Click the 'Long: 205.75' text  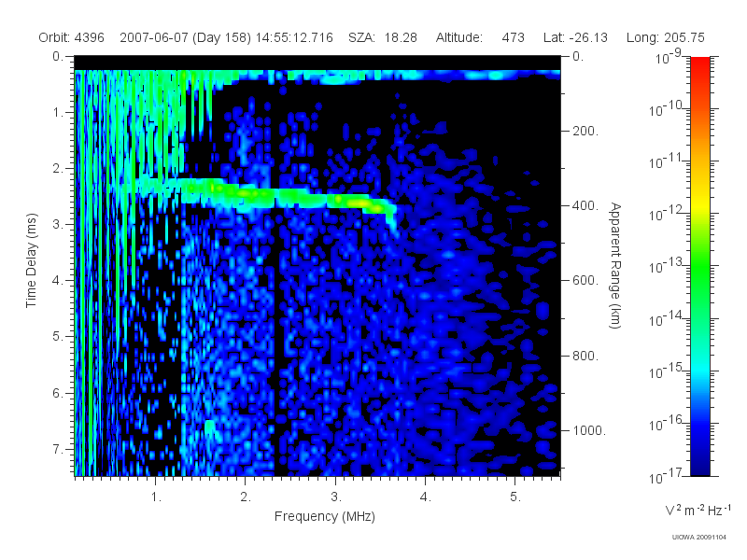pos(666,37)
